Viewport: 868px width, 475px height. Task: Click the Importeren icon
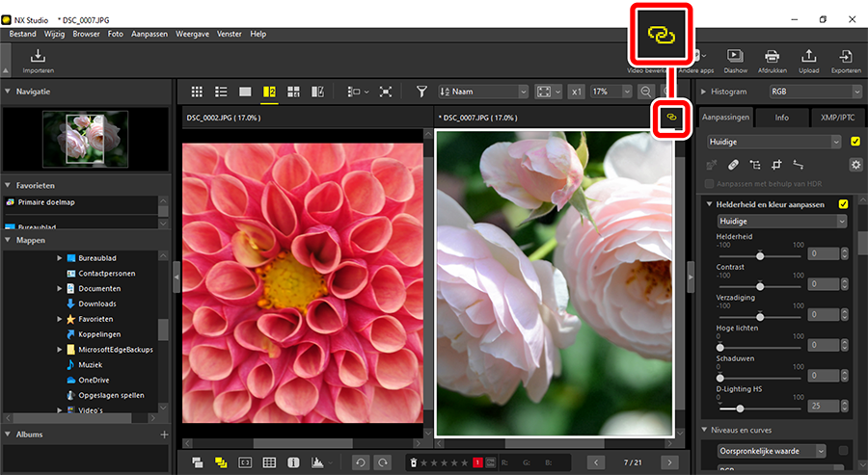pyautogui.click(x=38, y=60)
